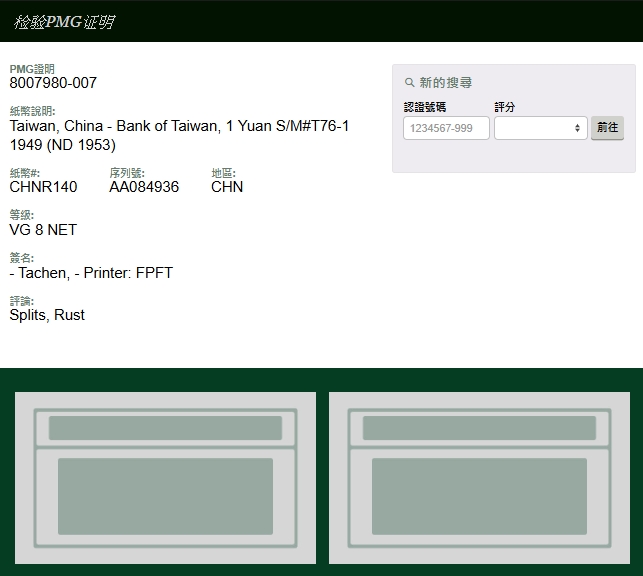Open the left banknote image placeholder
Image resolution: width=643 pixels, height=576 pixels.
(x=165, y=478)
